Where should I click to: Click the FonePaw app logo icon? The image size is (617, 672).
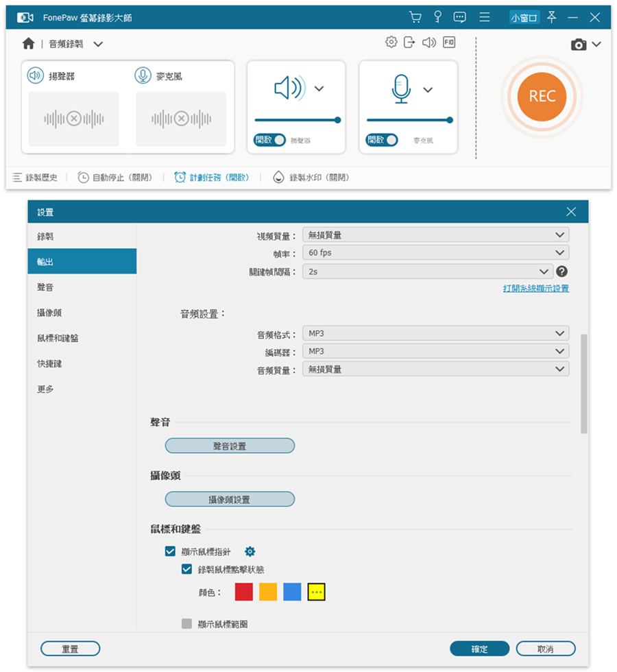(x=25, y=17)
